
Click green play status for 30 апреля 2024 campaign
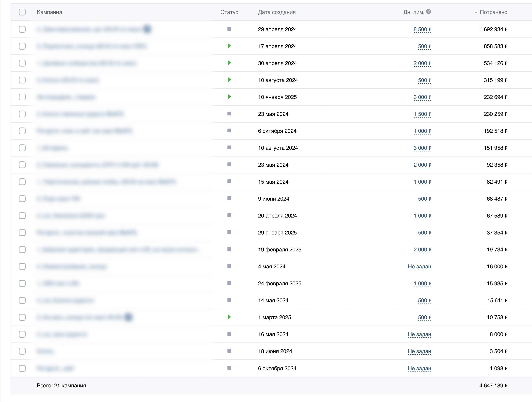(x=229, y=63)
